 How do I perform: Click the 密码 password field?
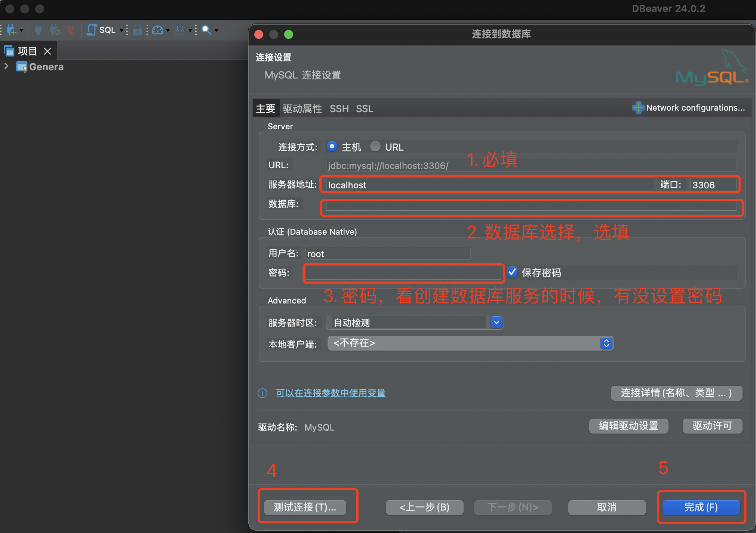coord(403,273)
